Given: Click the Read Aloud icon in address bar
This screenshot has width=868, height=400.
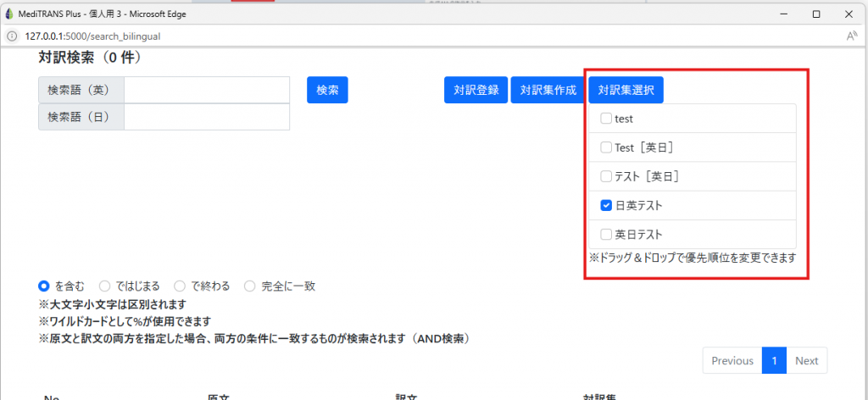Looking at the screenshot, I should (x=852, y=36).
